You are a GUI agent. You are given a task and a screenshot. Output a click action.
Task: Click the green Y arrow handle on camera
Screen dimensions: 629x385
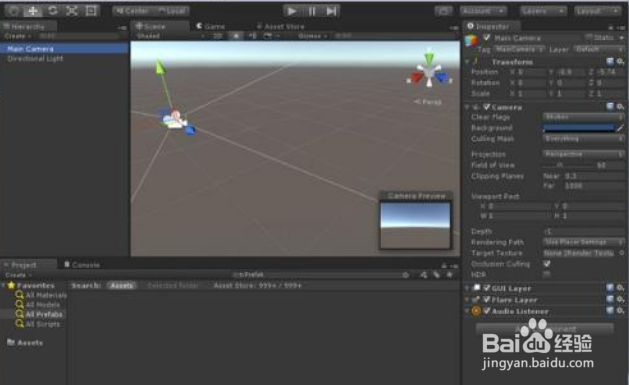click(160, 67)
